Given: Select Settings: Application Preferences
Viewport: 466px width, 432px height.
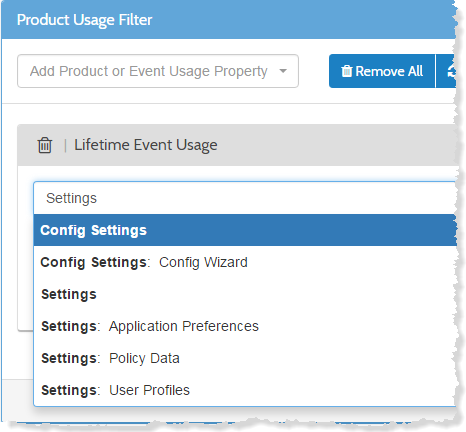Looking at the screenshot, I should click(x=246, y=326).
